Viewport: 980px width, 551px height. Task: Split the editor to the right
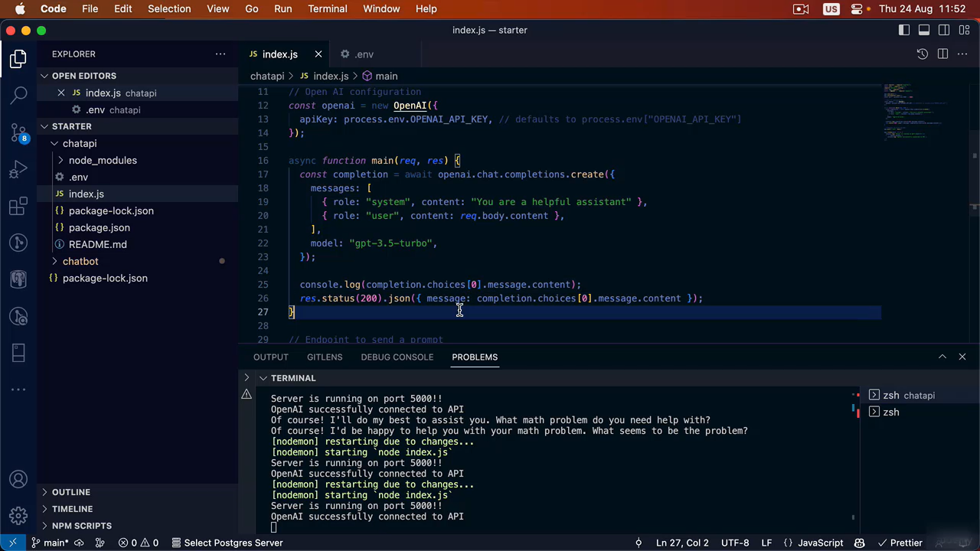(x=942, y=54)
